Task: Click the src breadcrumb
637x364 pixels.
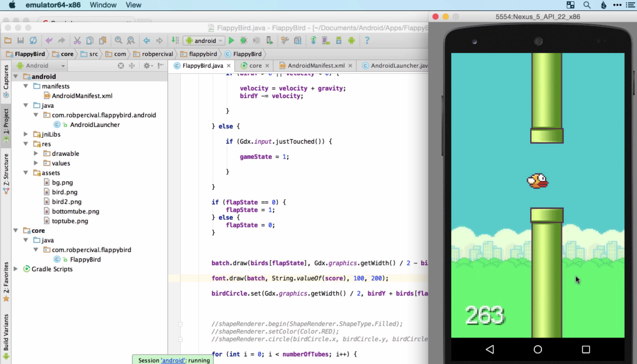Action: [90, 54]
